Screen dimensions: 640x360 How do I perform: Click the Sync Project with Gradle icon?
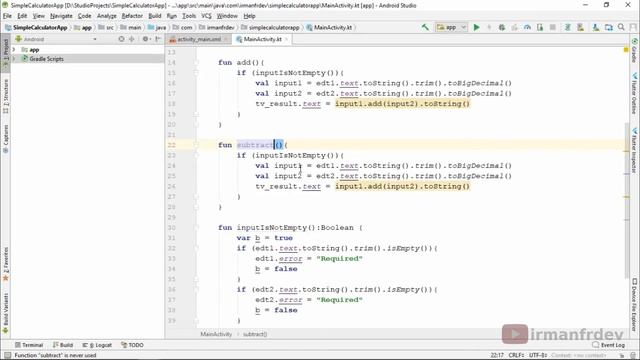[x=567, y=27]
